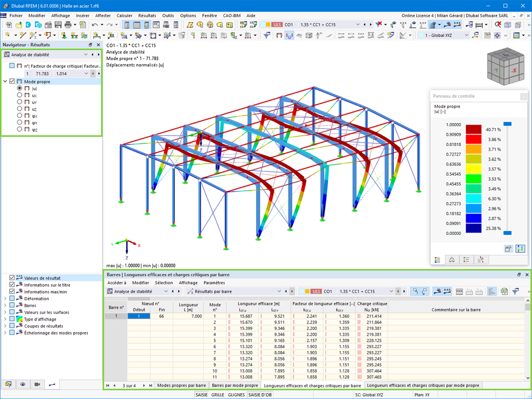The height and width of the screenshot is (399, 532).
Task: Uncheck the Mode propre checkbox
Action: (12, 82)
